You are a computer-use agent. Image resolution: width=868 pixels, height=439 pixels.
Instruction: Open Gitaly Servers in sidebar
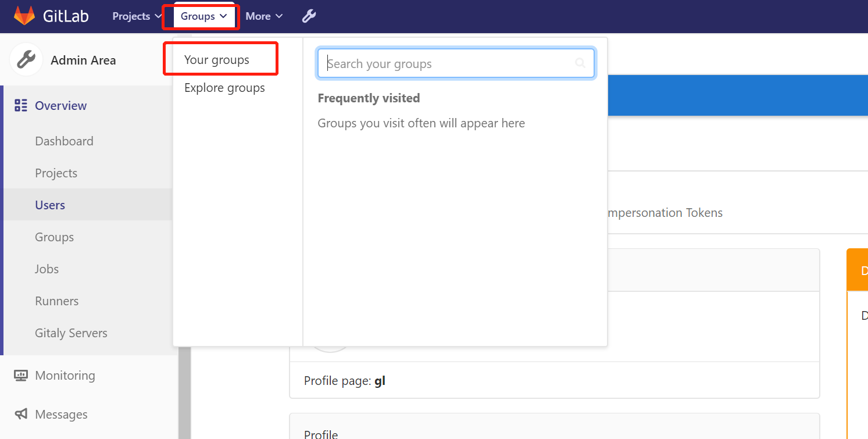point(71,333)
